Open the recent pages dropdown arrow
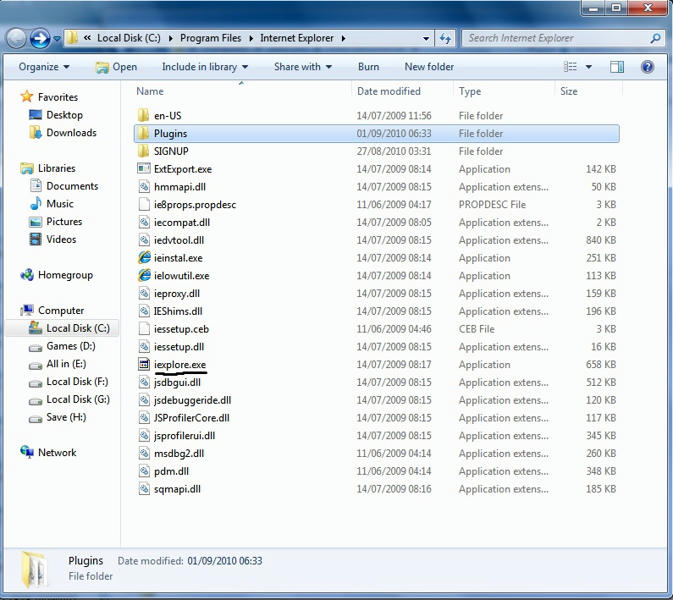Screen dimensions: 673x600 [x=57, y=39]
